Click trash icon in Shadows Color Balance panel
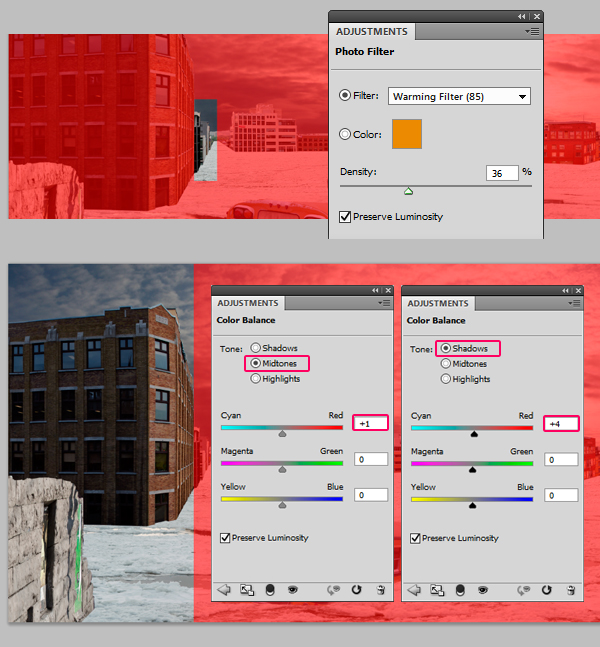The image size is (600, 647). click(571, 590)
